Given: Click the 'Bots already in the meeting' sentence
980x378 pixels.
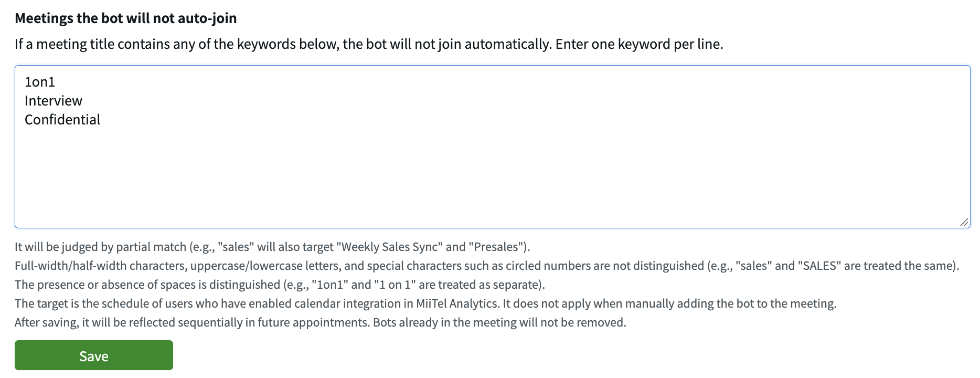Looking at the screenshot, I should point(499,322).
